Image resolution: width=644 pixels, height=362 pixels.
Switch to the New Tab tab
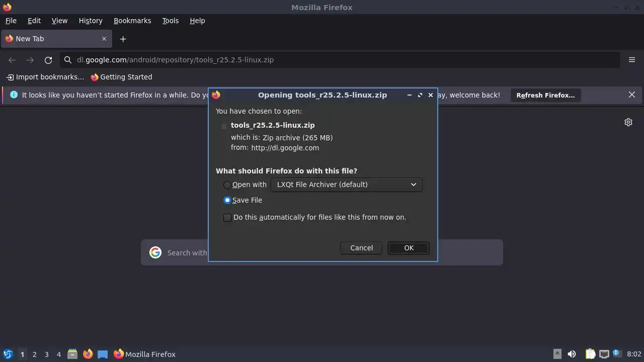pyautogui.click(x=55, y=39)
